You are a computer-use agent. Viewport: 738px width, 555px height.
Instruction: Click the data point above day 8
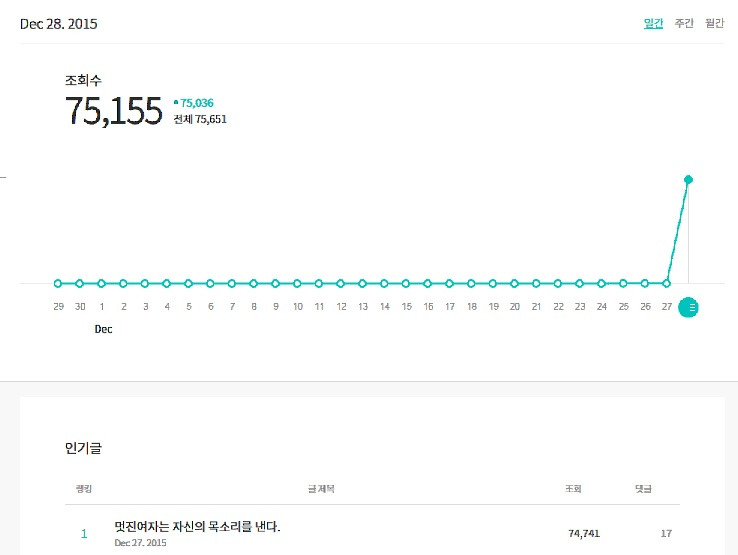pyautogui.click(x=254, y=283)
